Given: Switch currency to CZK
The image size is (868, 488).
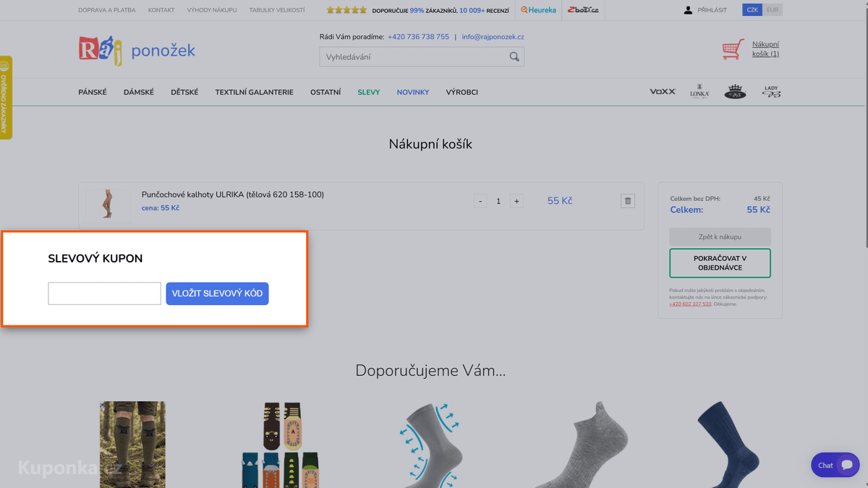Looking at the screenshot, I should (x=752, y=10).
